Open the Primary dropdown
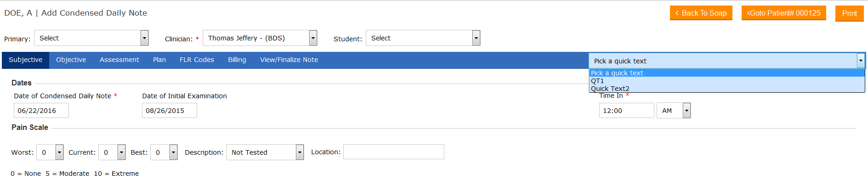The height and width of the screenshot is (185, 868). pos(91,38)
